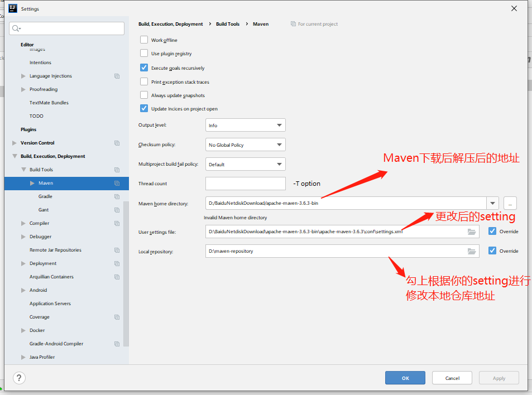
Task: Click into the settings search field
Action: coord(66,28)
